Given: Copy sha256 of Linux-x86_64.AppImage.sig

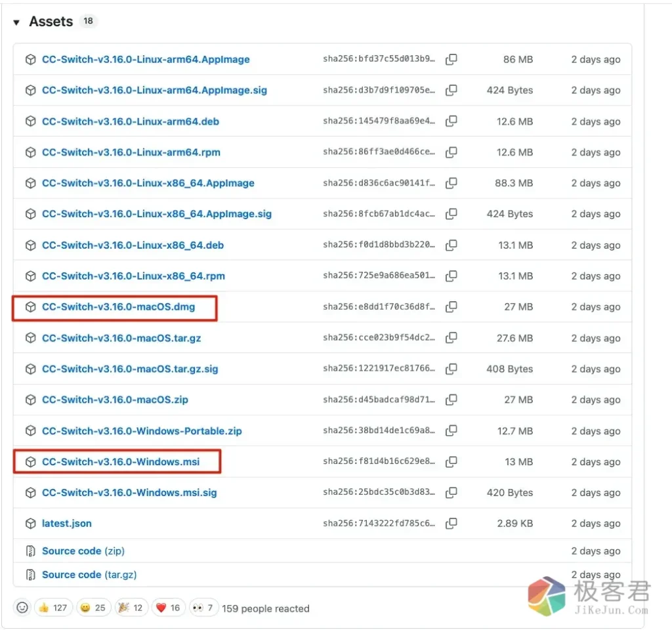Looking at the screenshot, I should [451, 213].
